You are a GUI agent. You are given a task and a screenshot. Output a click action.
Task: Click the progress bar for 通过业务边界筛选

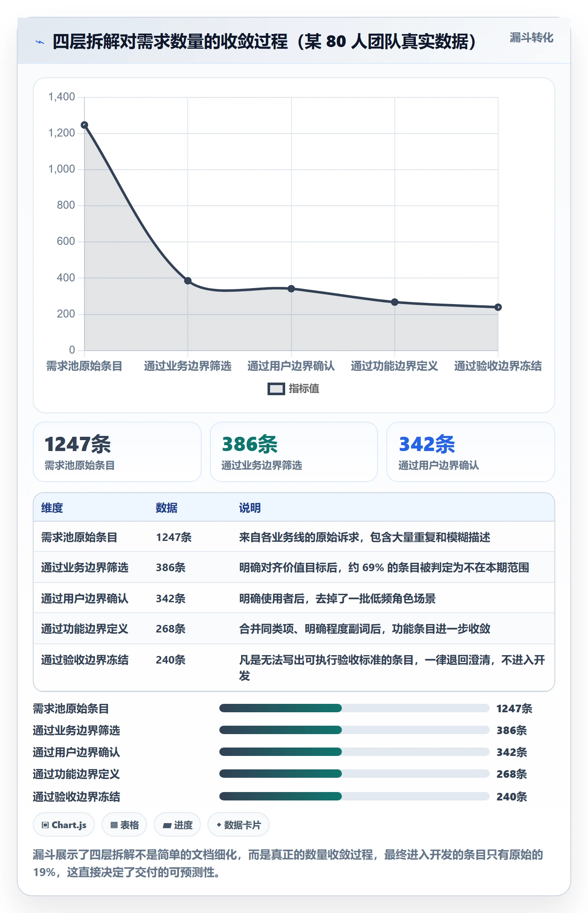pyautogui.click(x=354, y=730)
